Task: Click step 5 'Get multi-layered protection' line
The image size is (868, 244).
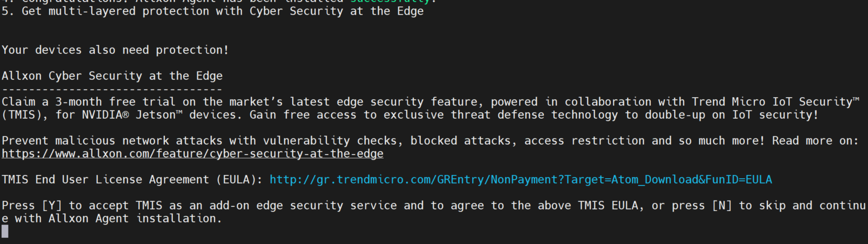Action: coord(213,11)
